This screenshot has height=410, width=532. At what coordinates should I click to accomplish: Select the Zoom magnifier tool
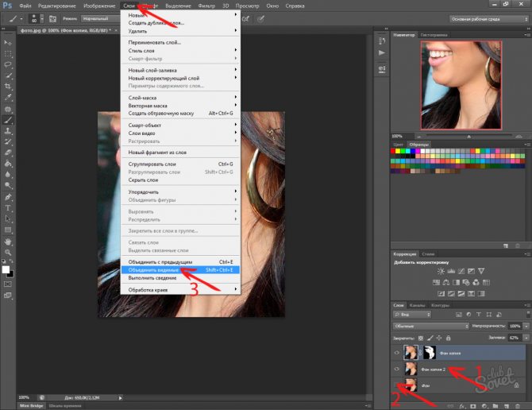pyautogui.click(x=8, y=253)
